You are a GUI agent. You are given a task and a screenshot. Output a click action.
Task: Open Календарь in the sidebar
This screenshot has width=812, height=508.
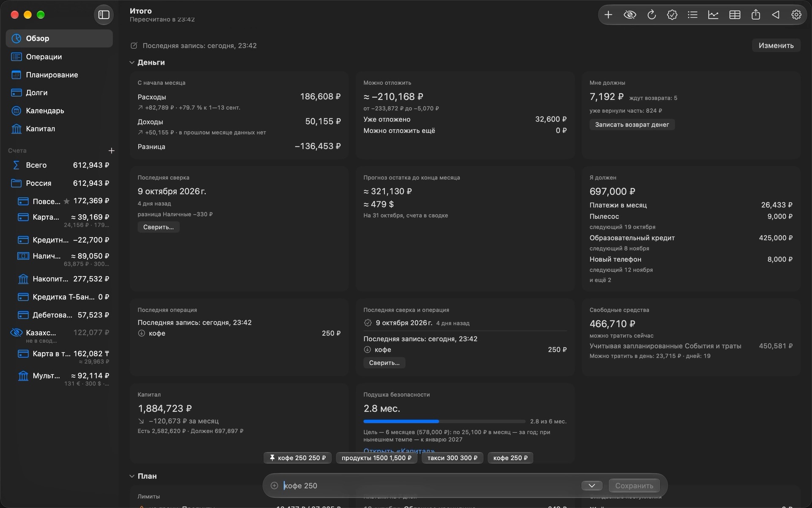(x=59, y=111)
